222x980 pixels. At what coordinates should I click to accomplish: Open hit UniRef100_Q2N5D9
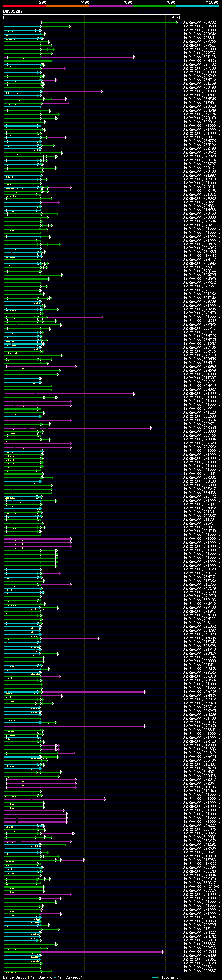coord(199,26)
